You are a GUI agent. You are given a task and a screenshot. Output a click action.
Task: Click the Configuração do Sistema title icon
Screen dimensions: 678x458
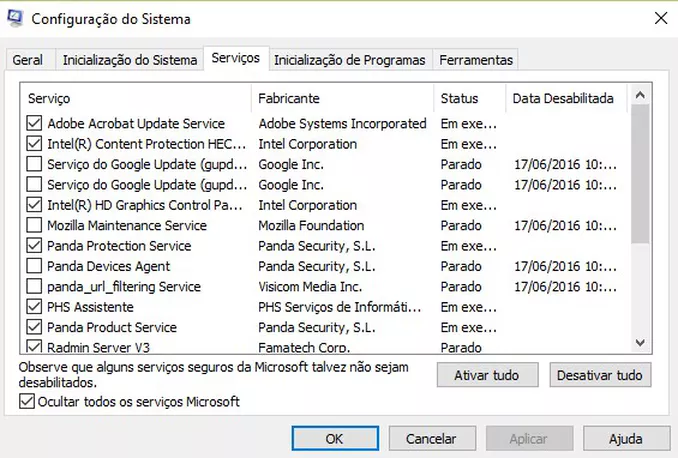[15, 19]
